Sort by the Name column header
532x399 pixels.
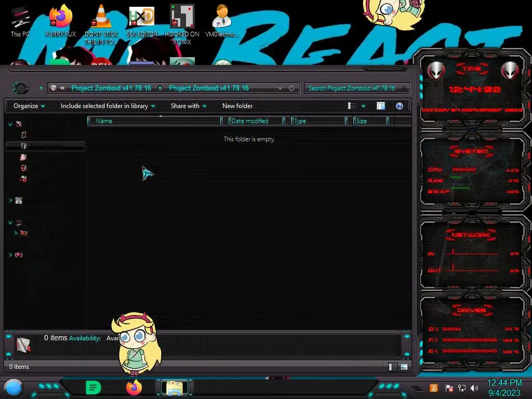pos(154,121)
